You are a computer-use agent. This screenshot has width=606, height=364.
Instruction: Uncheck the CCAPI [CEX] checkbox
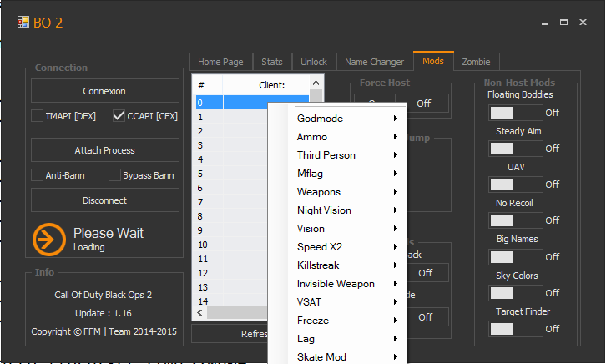click(119, 116)
